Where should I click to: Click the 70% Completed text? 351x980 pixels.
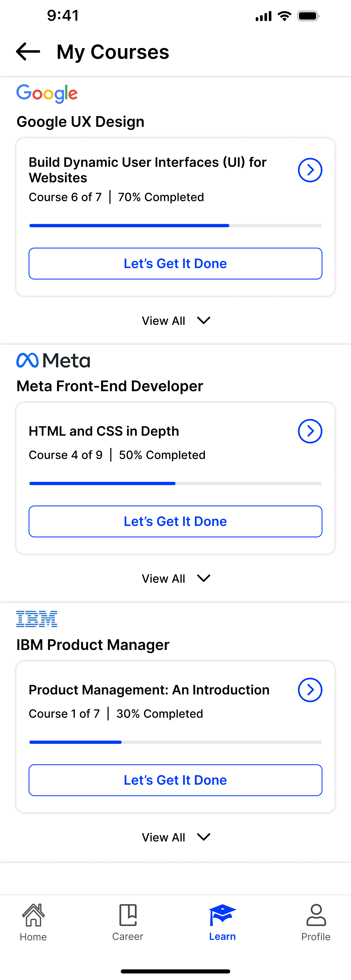[x=161, y=197]
